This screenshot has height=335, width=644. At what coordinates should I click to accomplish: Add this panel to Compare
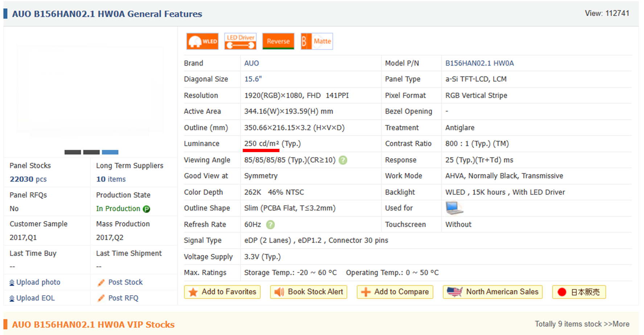pyautogui.click(x=395, y=292)
